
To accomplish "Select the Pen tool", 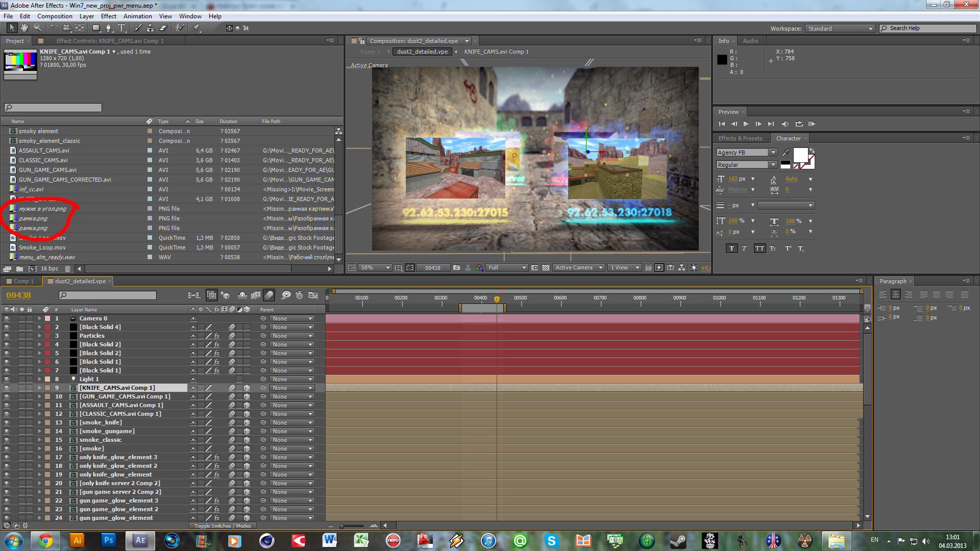I will (x=108, y=28).
